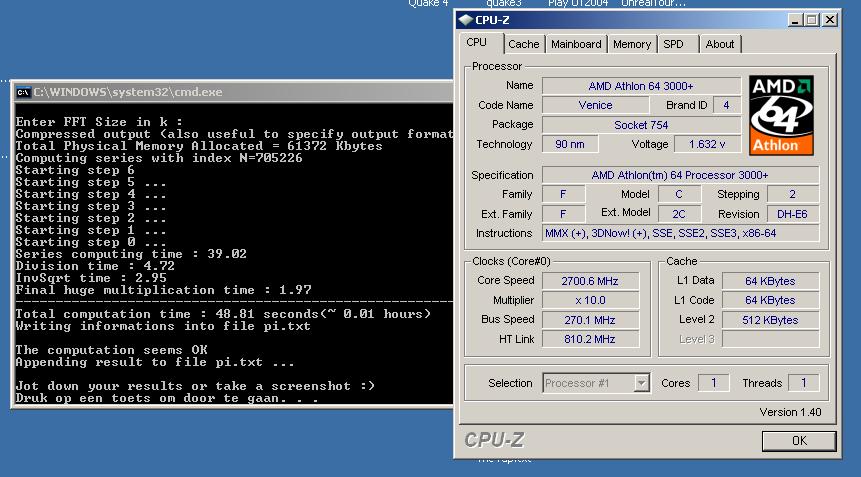
Task: Click the Stepping value 2
Action: tap(792, 194)
